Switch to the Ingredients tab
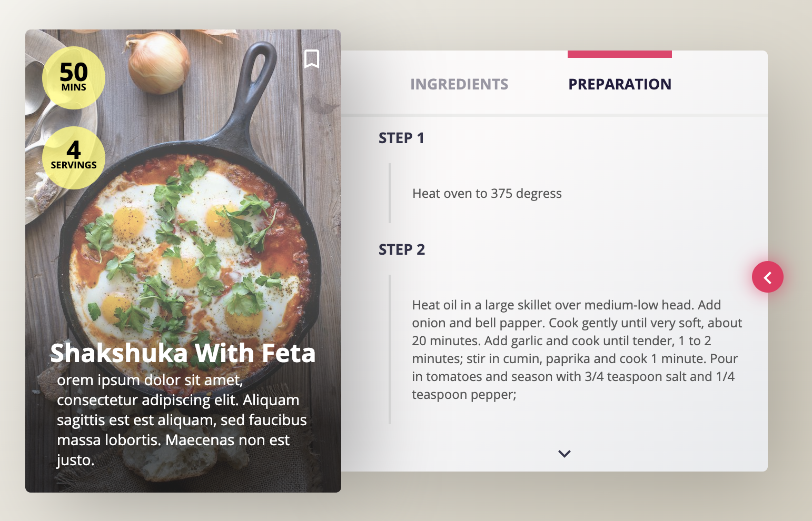 click(x=459, y=84)
